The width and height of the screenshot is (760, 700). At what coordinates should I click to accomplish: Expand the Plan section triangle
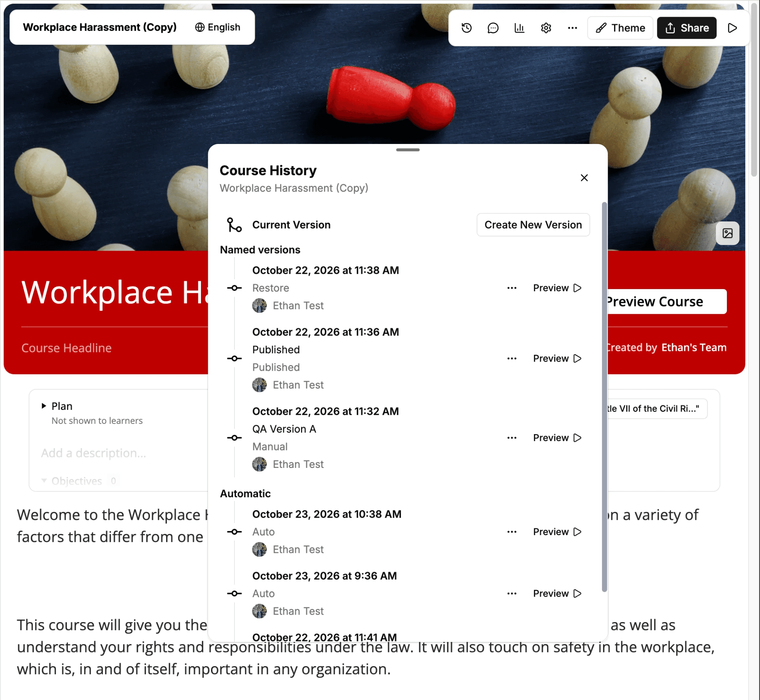(44, 406)
